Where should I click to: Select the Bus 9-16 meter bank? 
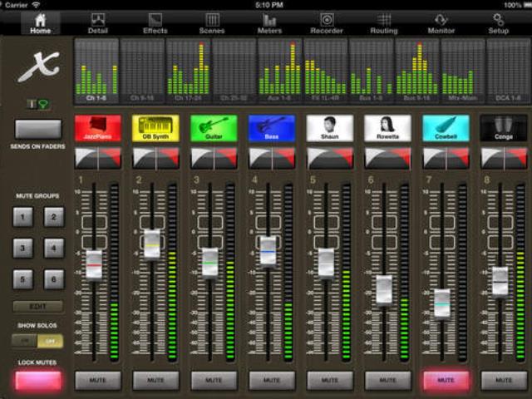[417, 71]
